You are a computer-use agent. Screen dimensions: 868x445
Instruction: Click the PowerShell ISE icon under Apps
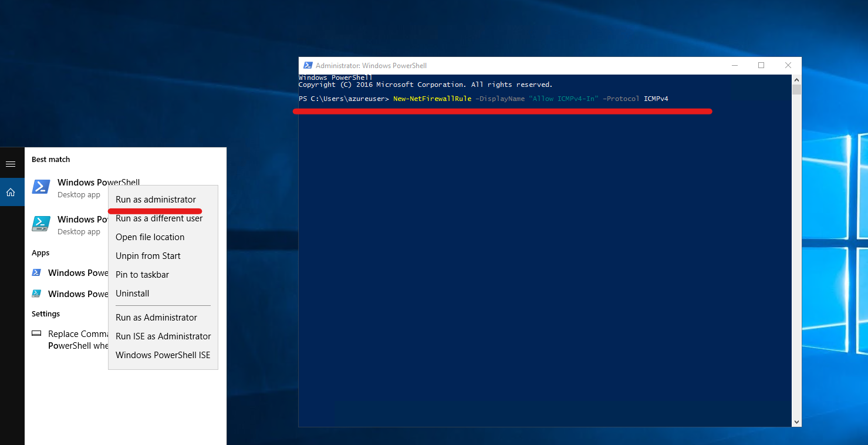click(x=36, y=294)
